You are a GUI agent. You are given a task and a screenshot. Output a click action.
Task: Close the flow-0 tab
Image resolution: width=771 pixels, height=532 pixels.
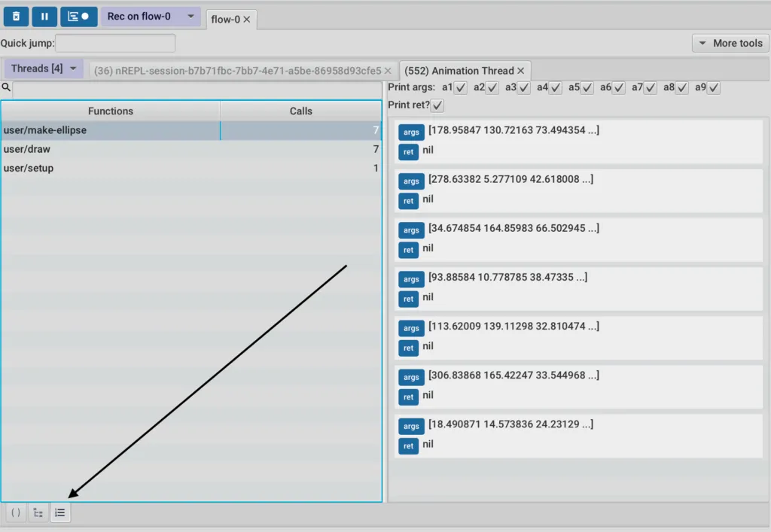247,19
